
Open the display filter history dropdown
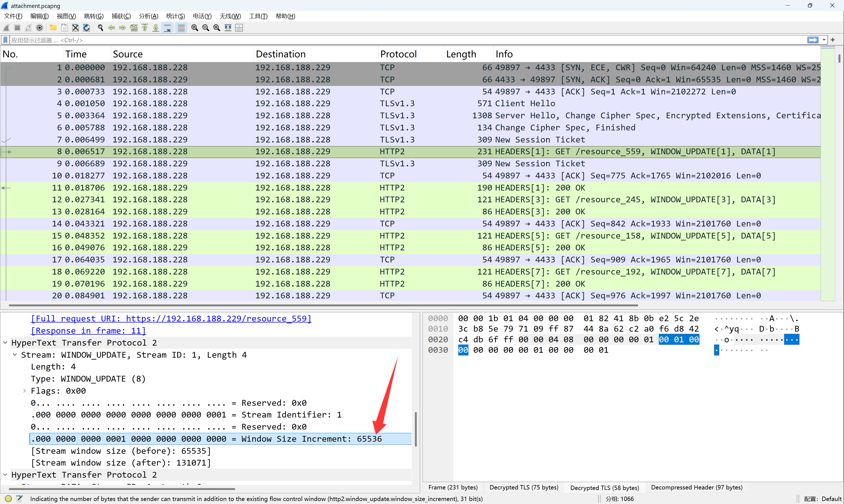[824, 40]
